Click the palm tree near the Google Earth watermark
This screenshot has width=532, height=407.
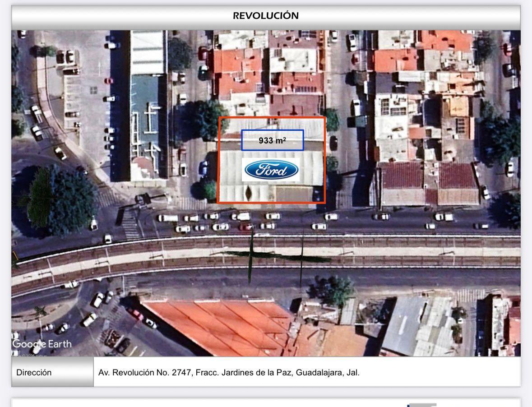click(x=42, y=311)
